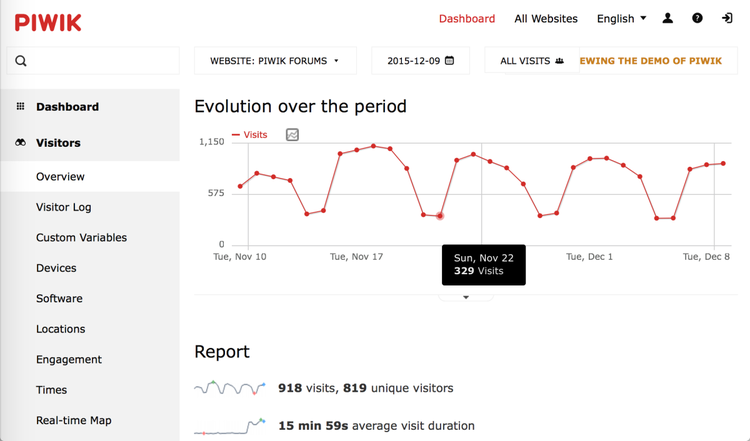Open the 2015-12-09 date picker
The image size is (750, 441).
click(x=420, y=61)
